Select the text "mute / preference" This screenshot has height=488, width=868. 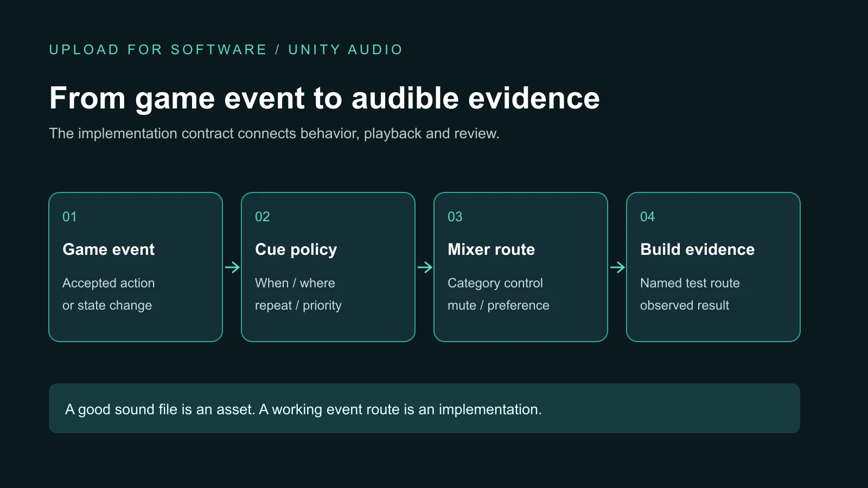(x=498, y=305)
